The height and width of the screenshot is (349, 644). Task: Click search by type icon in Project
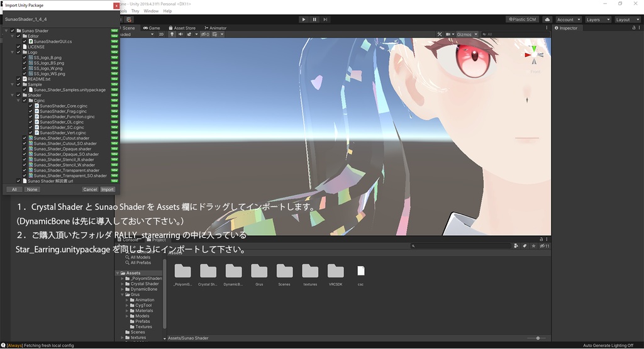(x=516, y=246)
